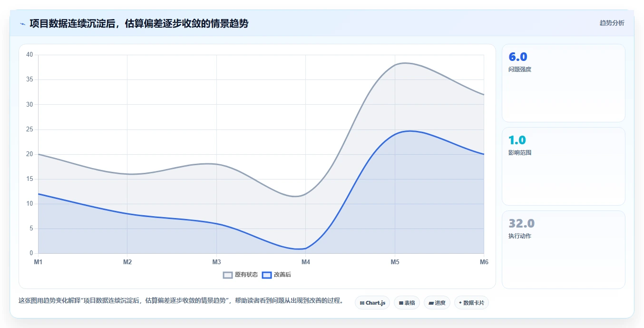Click the M6 x-axis label
This screenshot has width=644, height=328.
(x=484, y=262)
